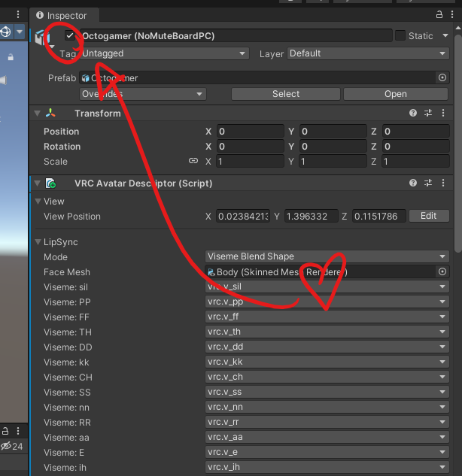462x476 pixels.
Task: Toggle the Scale constrain proportions link
Action: [x=193, y=161]
